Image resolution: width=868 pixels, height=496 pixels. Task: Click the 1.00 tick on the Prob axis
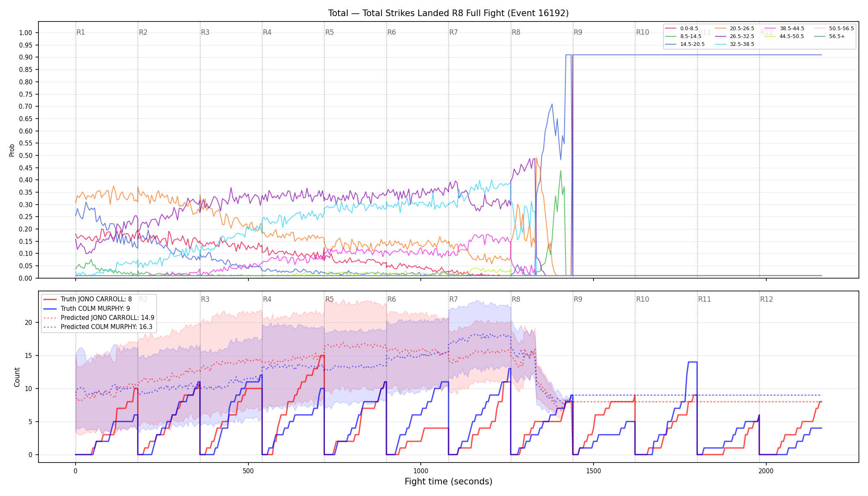pyautogui.click(x=26, y=33)
